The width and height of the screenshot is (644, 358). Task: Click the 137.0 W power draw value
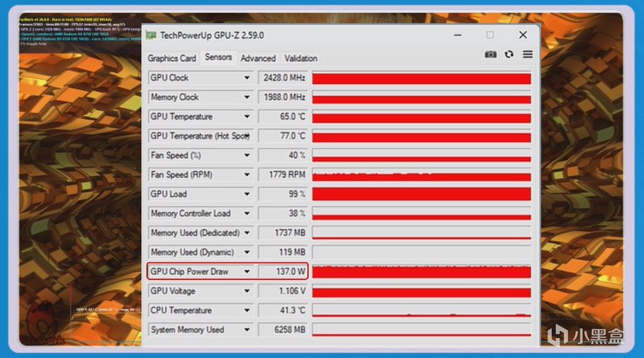pos(283,271)
